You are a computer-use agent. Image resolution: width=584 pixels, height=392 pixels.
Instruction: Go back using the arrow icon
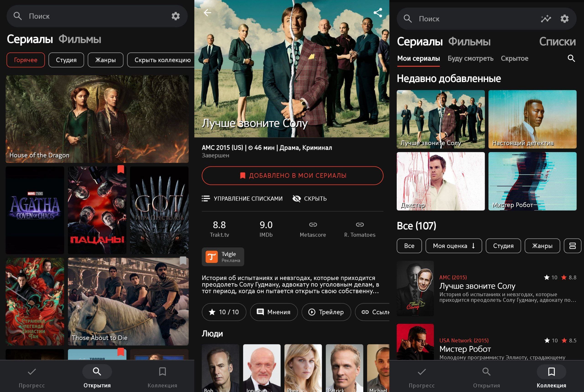207,13
